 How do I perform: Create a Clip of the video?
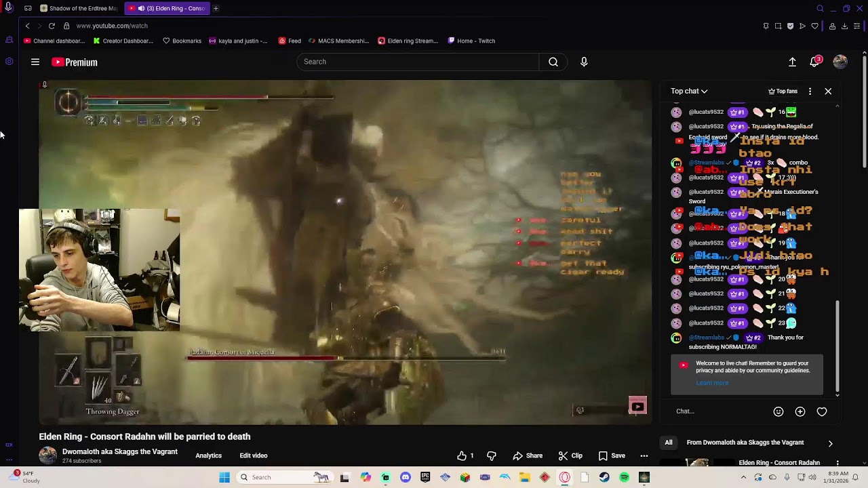click(570, 455)
